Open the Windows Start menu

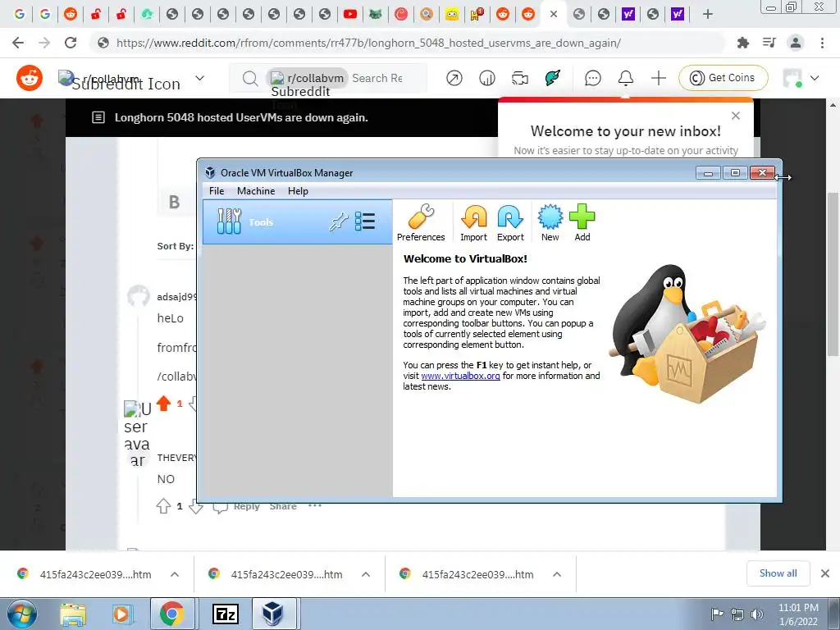tap(21, 614)
